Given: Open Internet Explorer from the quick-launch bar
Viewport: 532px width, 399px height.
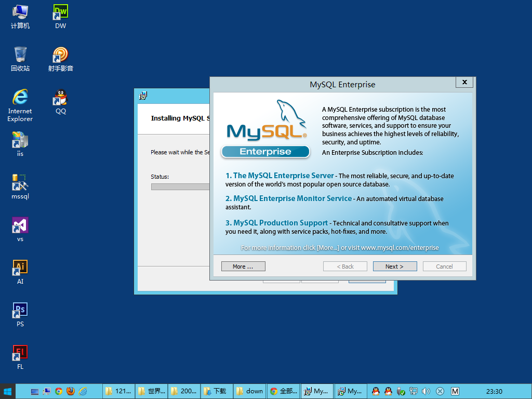Looking at the screenshot, I should click(83, 392).
